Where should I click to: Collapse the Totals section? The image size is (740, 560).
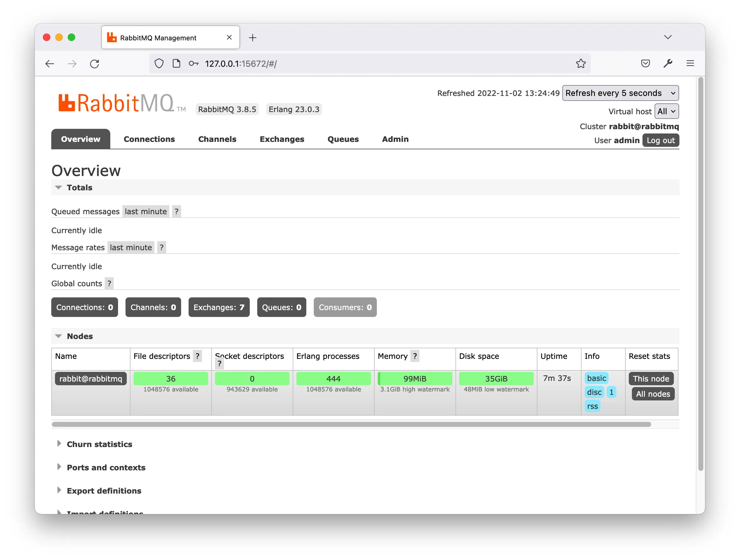73,187
